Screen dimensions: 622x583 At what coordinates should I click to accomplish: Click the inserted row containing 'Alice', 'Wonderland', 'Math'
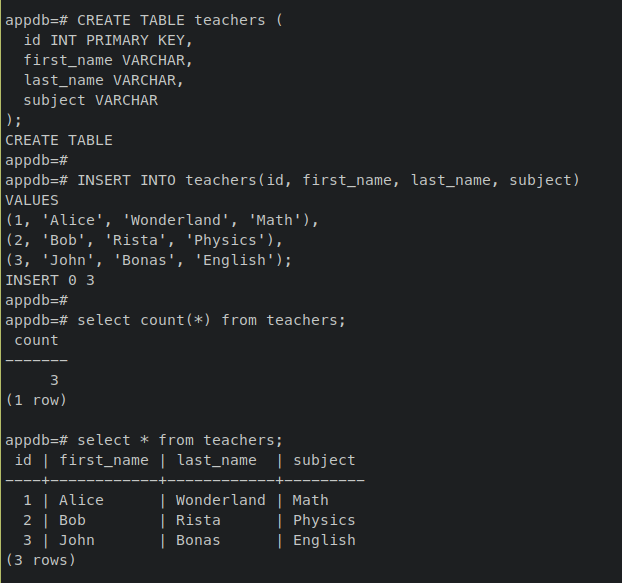click(x=162, y=220)
